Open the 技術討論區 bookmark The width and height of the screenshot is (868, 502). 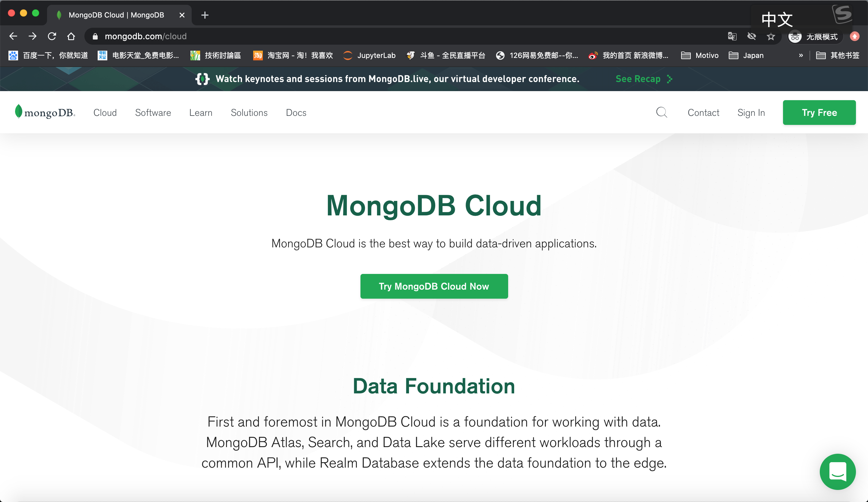(x=215, y=55)
